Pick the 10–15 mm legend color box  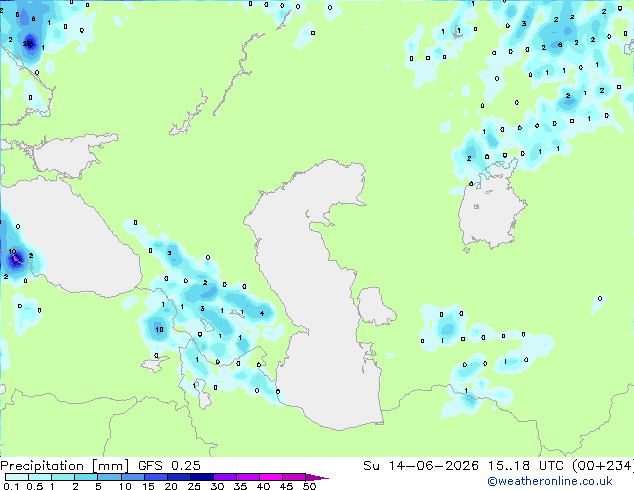coord(132,477)
